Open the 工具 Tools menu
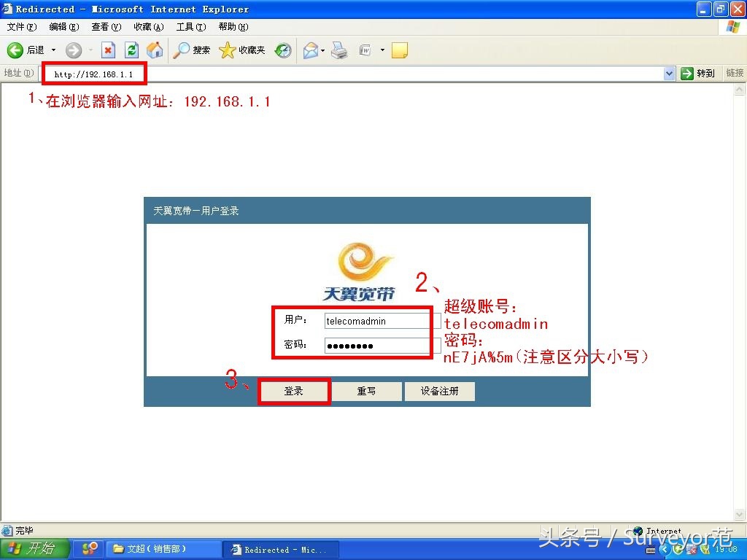This screenshot has width=747, height=560. coord(190,27)
